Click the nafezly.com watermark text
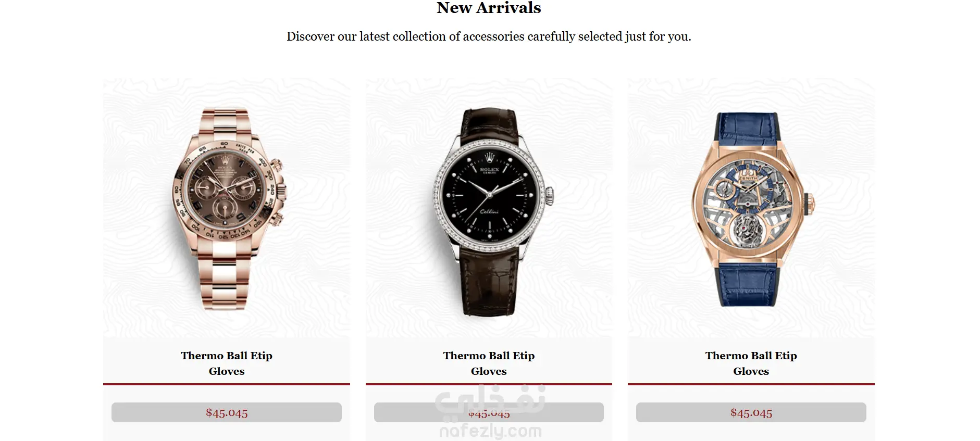The width and height of the screenshot is (980, 441). click(x=490, y=431)
